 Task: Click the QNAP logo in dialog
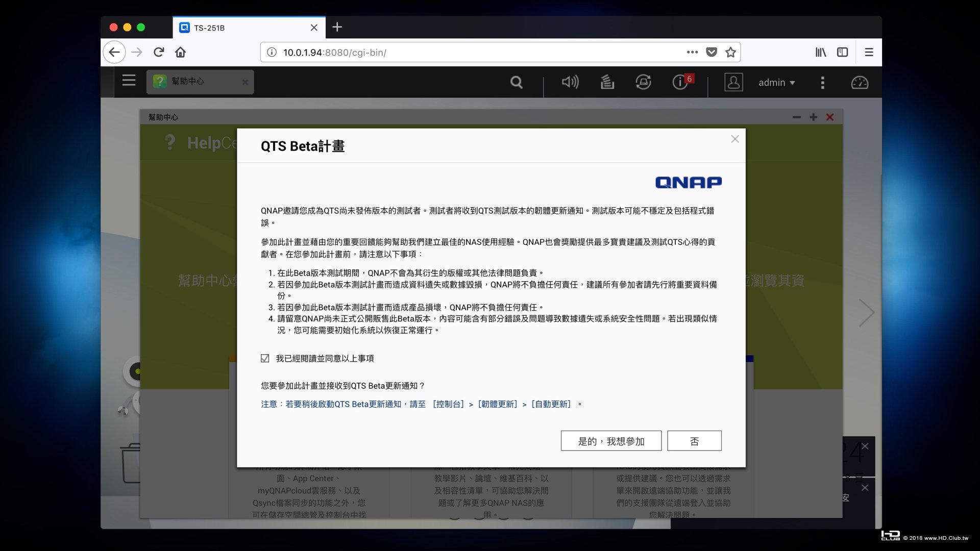(x=689, y=182)
